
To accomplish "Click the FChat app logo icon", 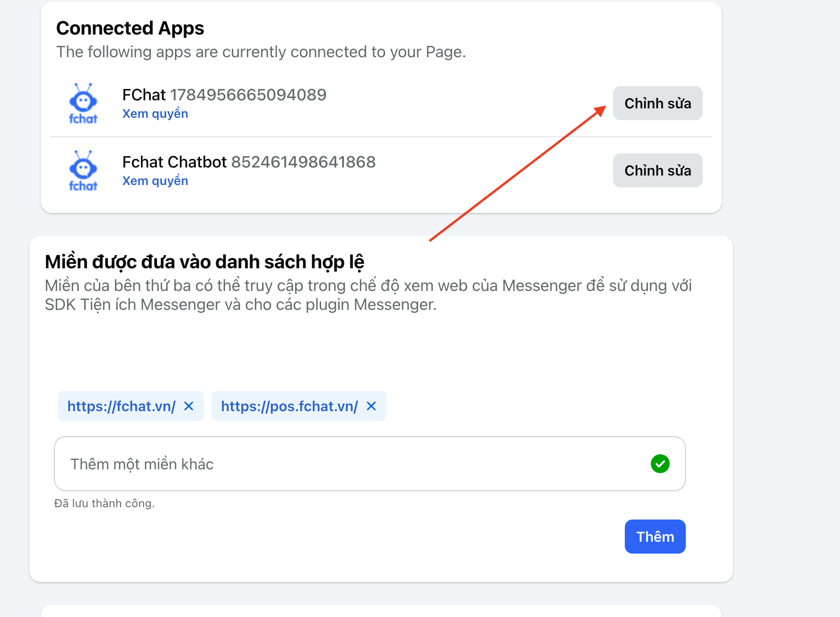I will [83, 104].
